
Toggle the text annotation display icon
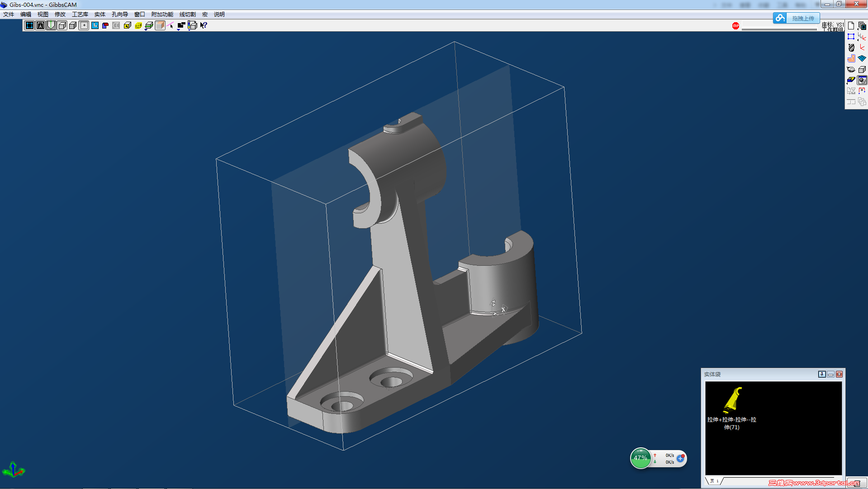pos(40,25)
